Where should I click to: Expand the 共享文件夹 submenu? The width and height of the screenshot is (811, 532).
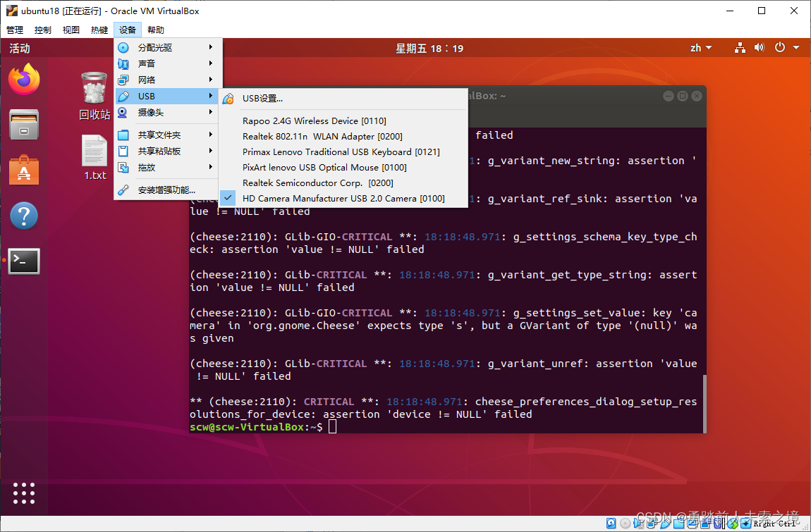[x=168, y=135]
